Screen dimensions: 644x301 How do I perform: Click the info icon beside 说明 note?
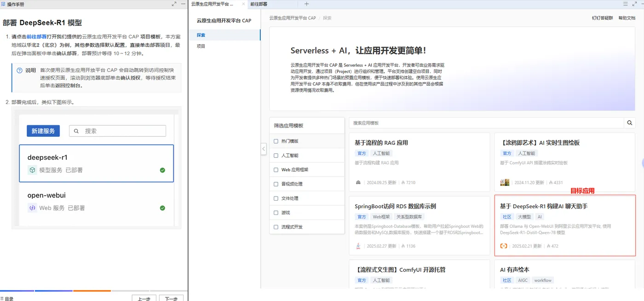[19, 70]
